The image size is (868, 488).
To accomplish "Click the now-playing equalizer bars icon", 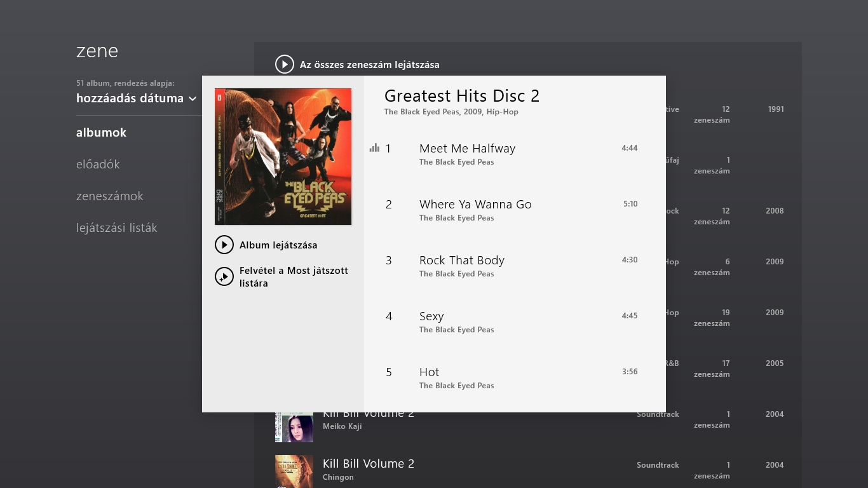I will (374, 148).
